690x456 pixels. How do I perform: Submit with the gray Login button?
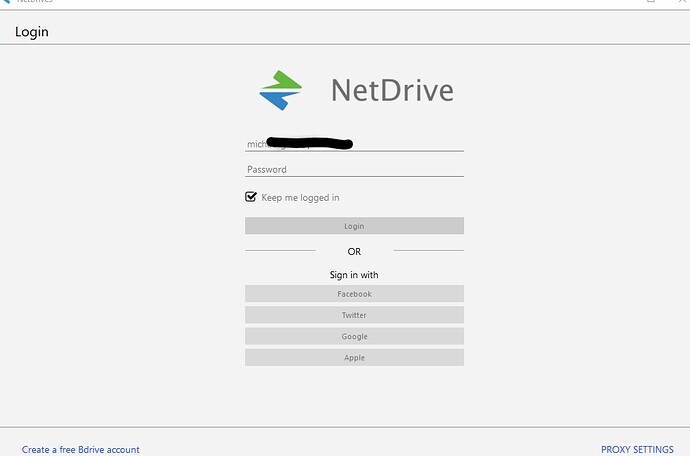[354, 226]
